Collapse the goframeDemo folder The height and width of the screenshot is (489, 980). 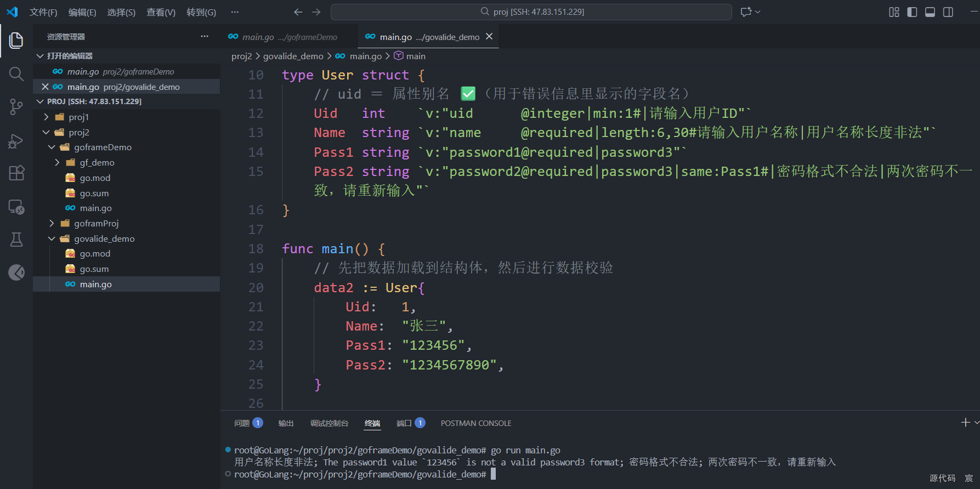click(126, 147)
